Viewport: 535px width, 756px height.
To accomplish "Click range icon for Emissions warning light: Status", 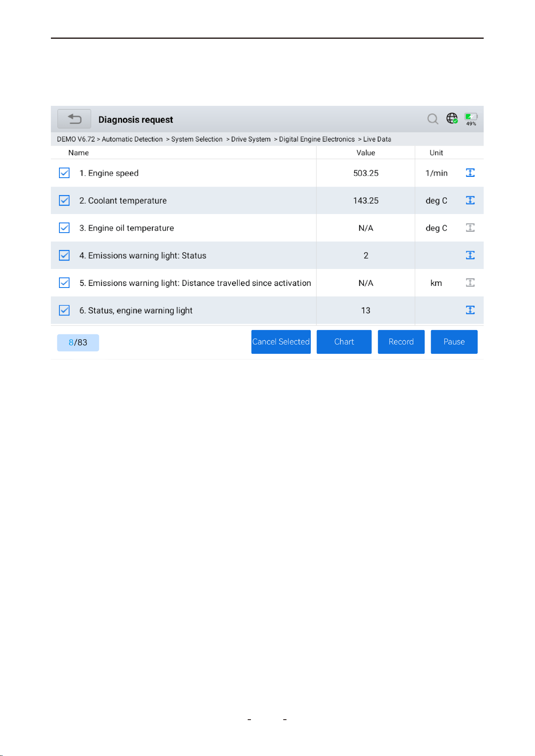I will point(470,255).
